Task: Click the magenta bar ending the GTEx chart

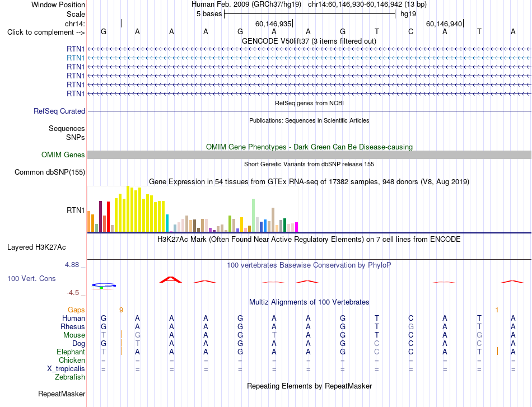Action: pos(297,227)
